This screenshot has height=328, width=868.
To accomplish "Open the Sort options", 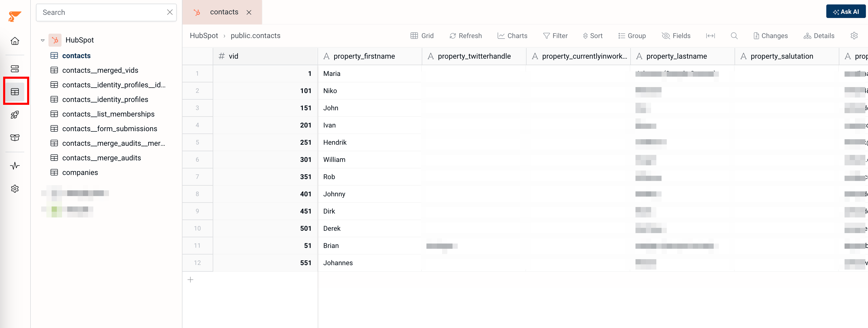I will [592, 36].
